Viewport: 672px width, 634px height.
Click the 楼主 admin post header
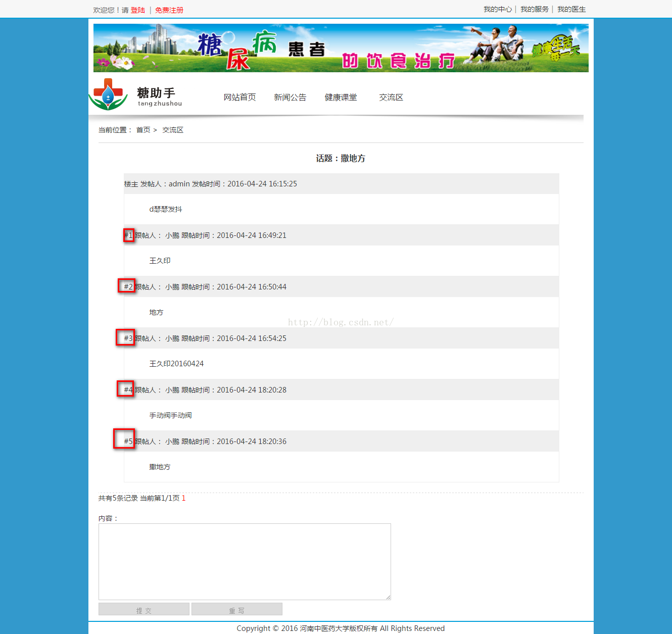pos(342,184)
